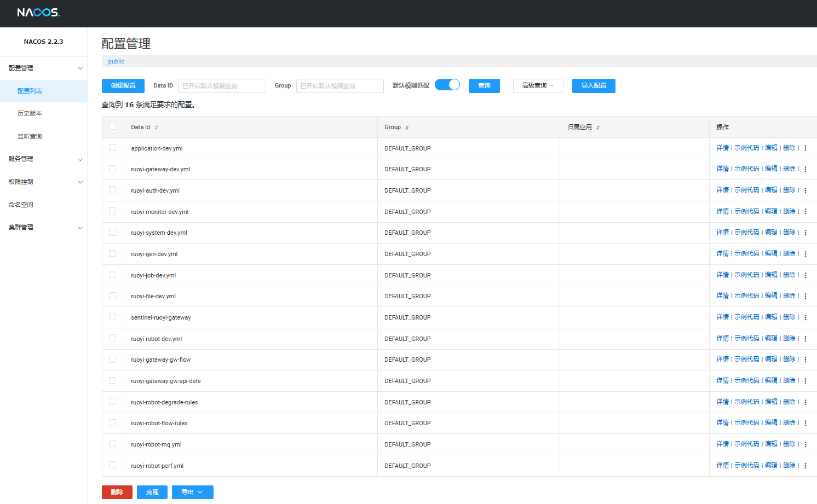Expand the 集群管理 sidebar menu
This screenshot has width=817, height=504.
[43, 227]
